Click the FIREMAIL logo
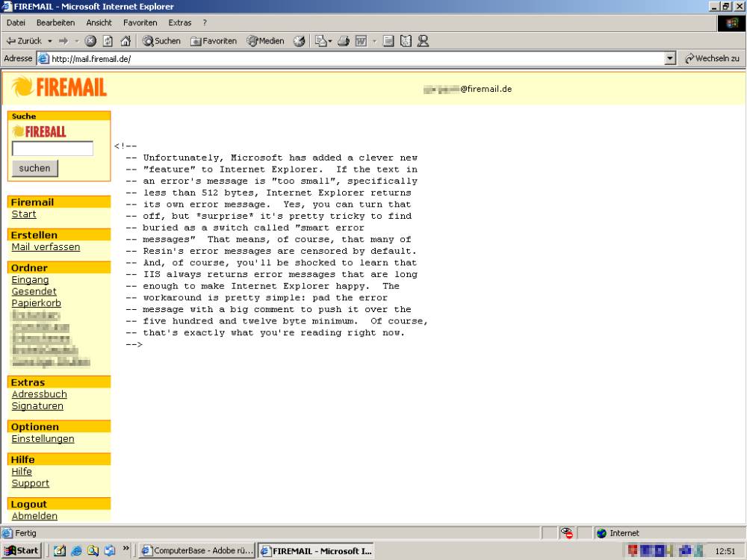Viewport: 747px width, 560px height. pyautogui.click(x=59, y=87)
